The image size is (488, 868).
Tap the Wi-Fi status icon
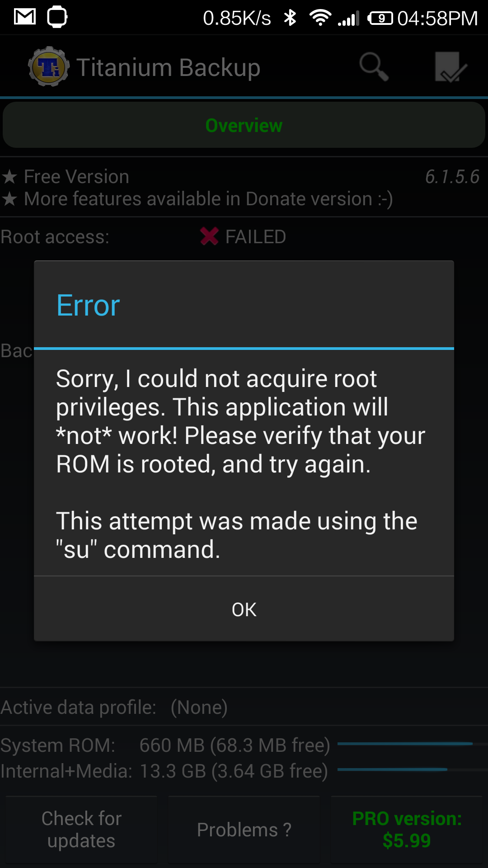(x=320, y=18)
